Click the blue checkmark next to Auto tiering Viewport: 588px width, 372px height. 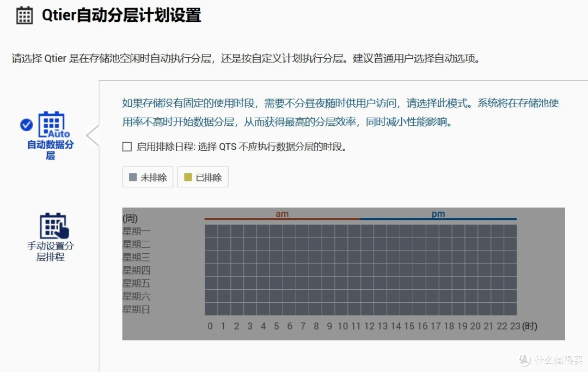click(26, 125)
